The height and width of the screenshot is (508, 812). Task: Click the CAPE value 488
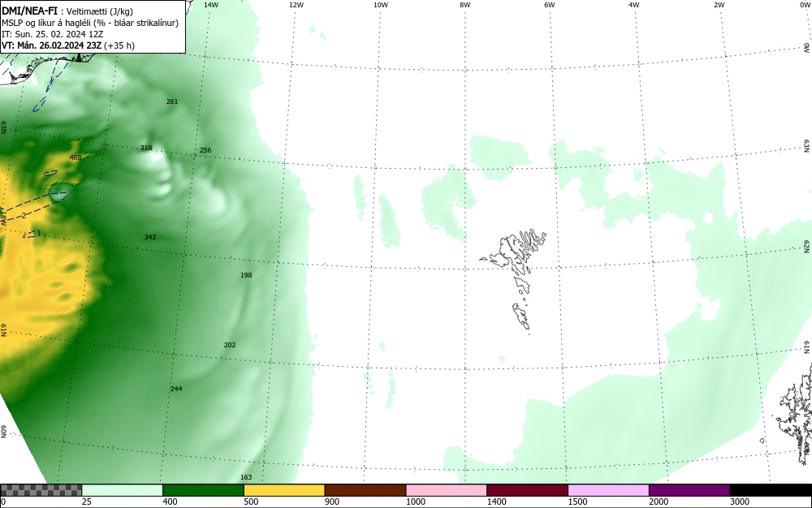click(x=75, y=157)
